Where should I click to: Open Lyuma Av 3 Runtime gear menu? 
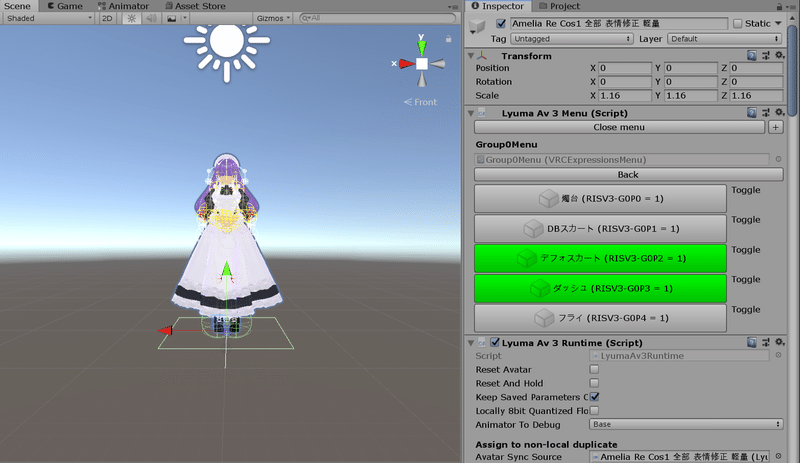(x=779, y=343)
